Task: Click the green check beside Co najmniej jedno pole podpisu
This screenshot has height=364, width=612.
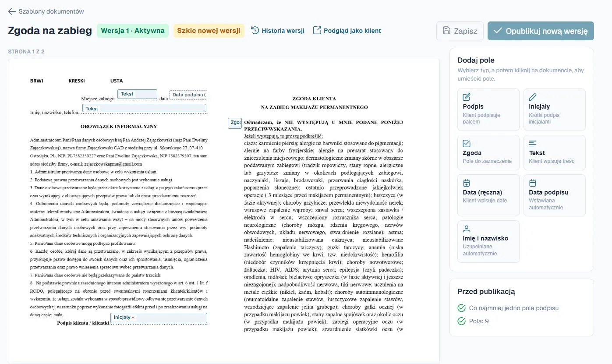Action: click(461, 308)
